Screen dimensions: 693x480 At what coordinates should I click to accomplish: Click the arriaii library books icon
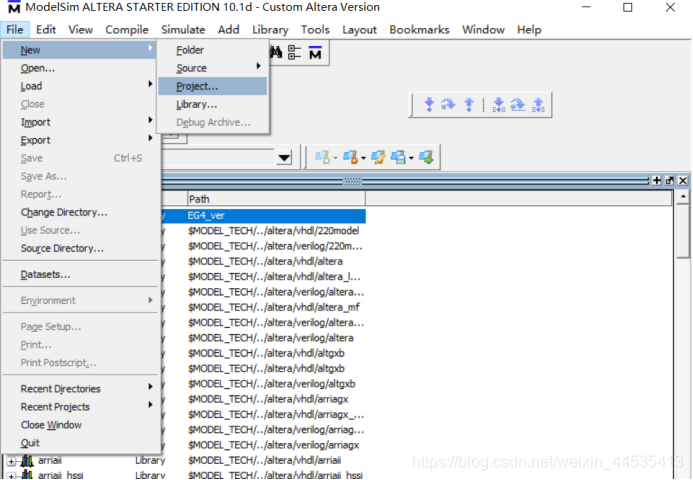[x=27, y=461]
